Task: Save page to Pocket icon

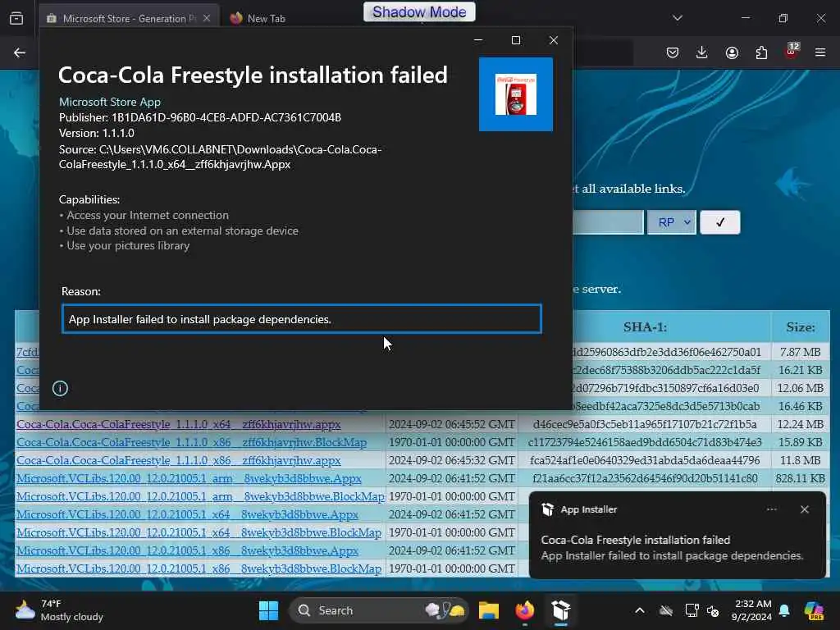Action: point(673,52)
